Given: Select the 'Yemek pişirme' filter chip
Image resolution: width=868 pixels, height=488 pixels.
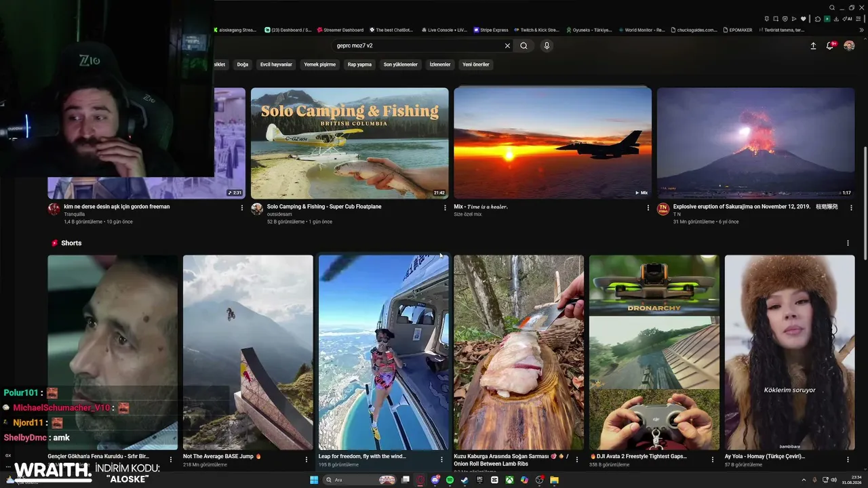Looking at the screenshot, I should (x=320, y=64).
